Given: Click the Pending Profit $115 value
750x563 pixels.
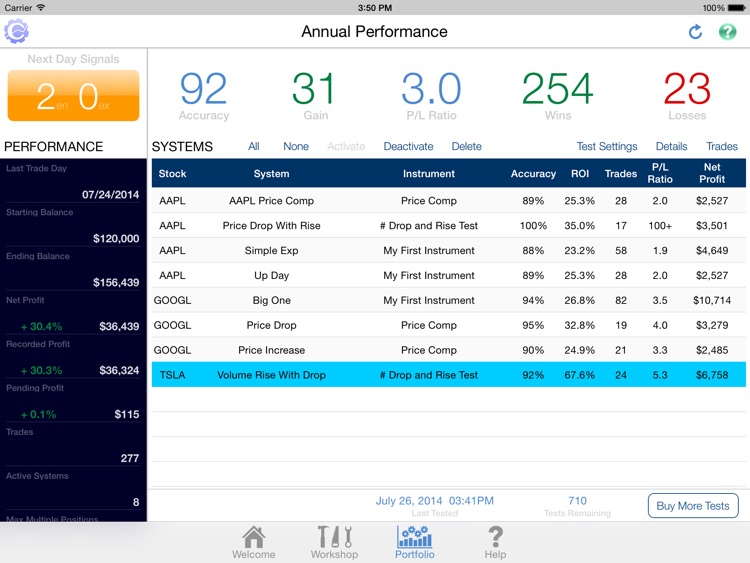Looking at the screenshot, I should pyautogui.click(x=127, y=415).
